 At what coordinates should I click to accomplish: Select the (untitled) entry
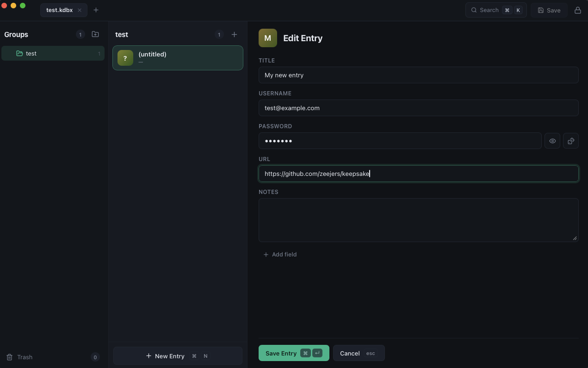pos(178,58)
